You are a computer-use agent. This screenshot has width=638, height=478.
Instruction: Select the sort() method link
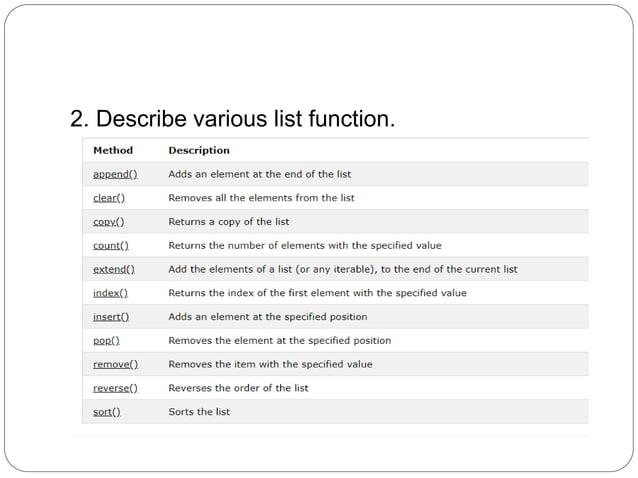tap(107, 411)
